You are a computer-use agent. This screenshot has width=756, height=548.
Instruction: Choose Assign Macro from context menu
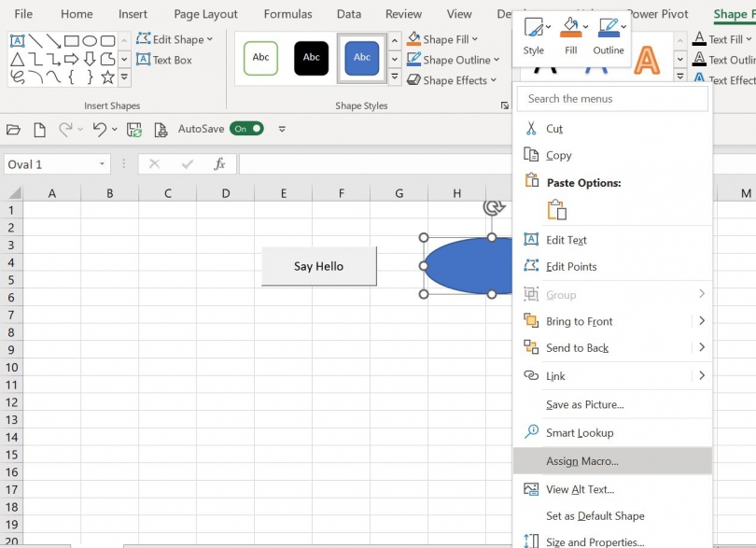point(582,461)
